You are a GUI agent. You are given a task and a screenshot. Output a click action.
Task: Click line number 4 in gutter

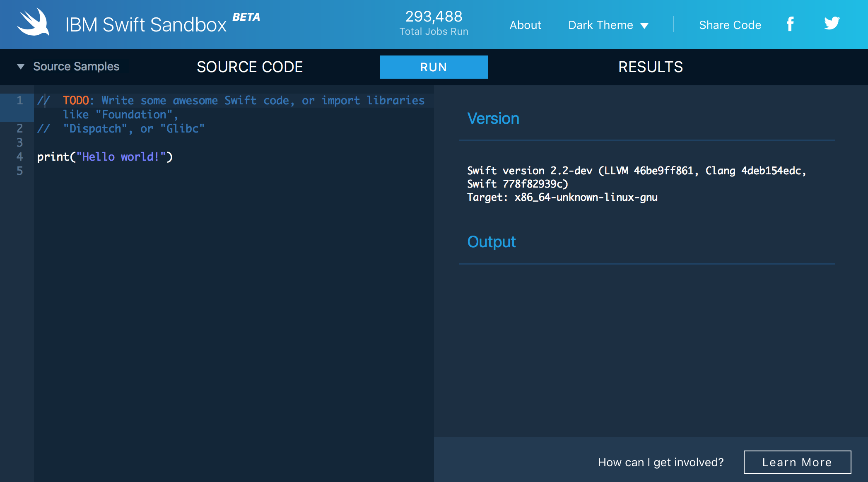click(19, 157)
